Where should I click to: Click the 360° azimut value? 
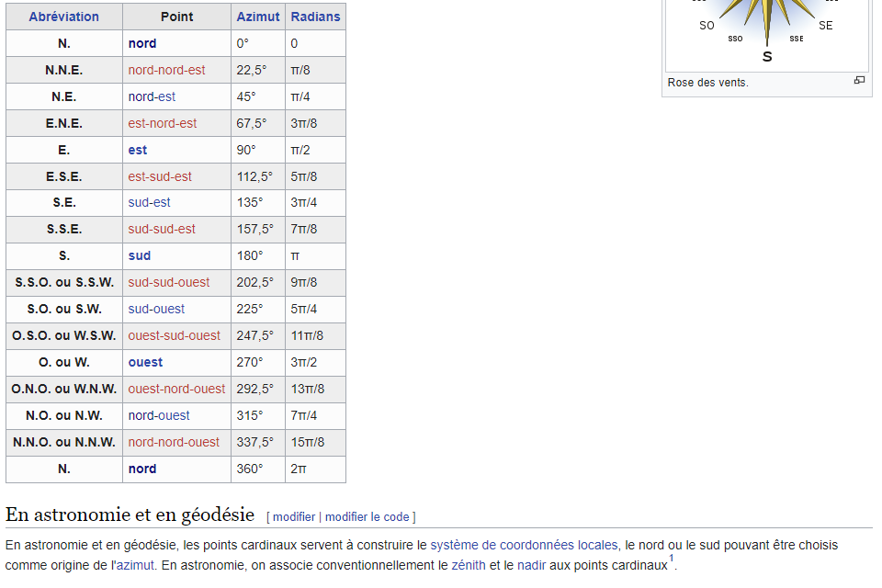tap(250, 469)
